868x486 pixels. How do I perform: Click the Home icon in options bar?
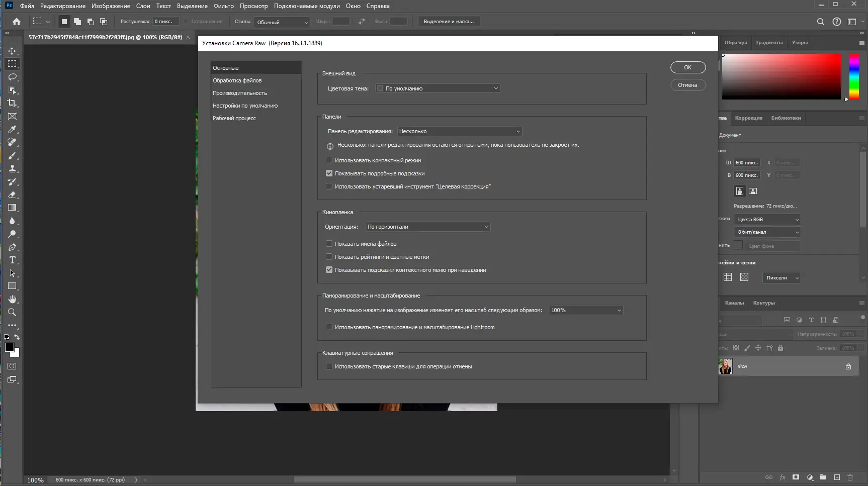[x=17, y=22]
